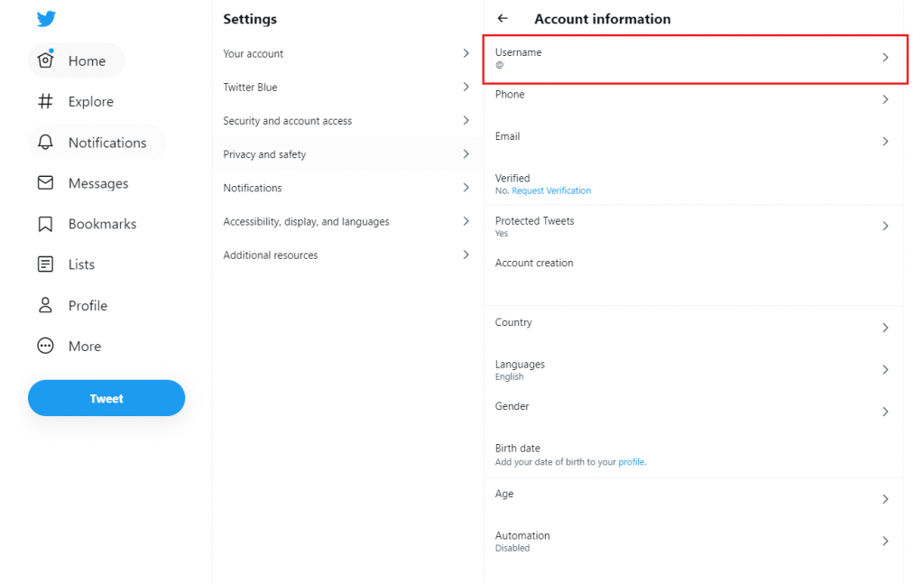
Task: Open the Notifications bell icon
Action: point(45,142)
